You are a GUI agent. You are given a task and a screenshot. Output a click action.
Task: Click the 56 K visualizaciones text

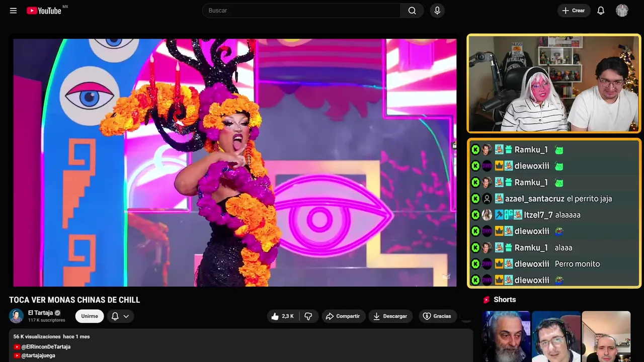(x=37, y=336)
